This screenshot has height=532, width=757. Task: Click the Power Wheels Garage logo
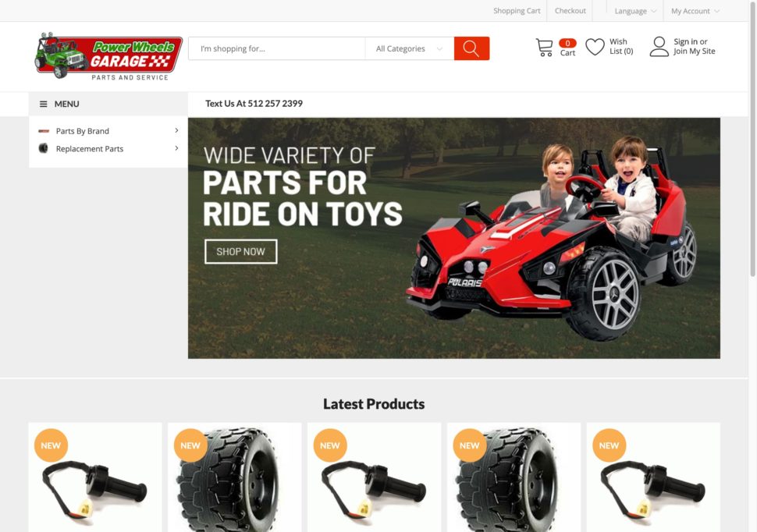pos(108,56)
